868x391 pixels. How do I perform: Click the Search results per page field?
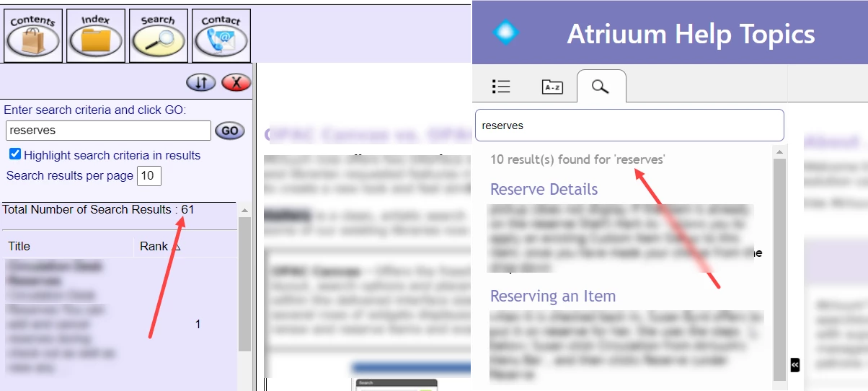pyautogui.click(x=149, y=176)
